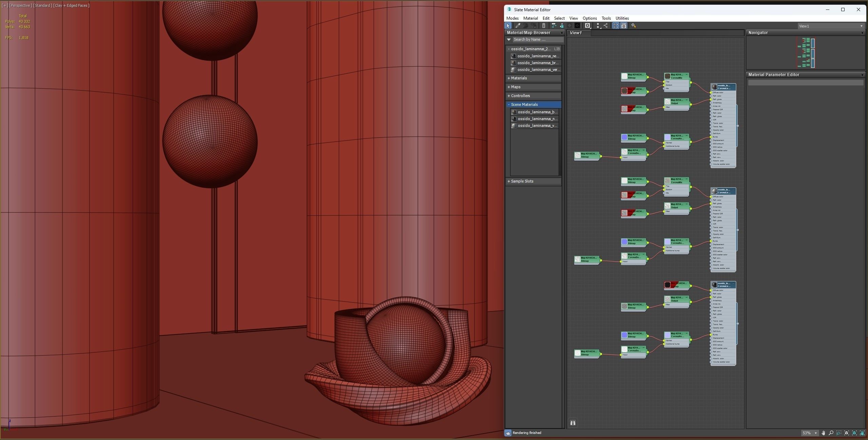
Task: Open the Utilities menu
Action: pyautogui.click(x=622, y=18)
